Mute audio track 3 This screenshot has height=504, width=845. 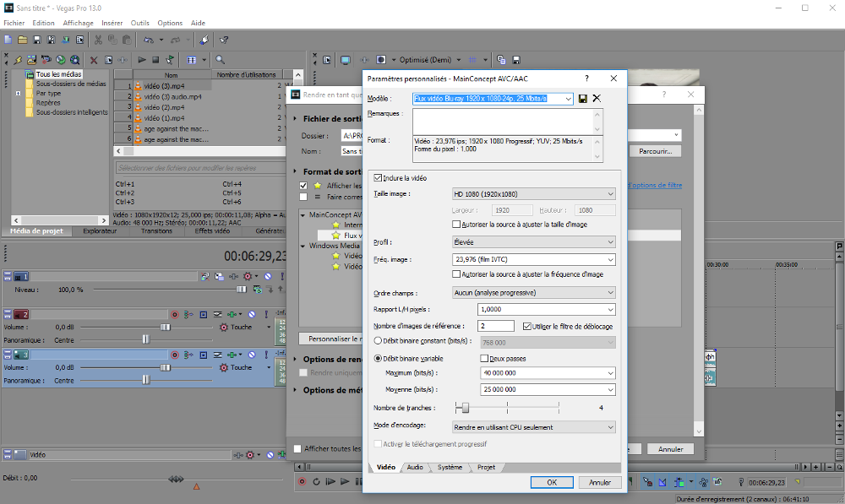(252, 355)
